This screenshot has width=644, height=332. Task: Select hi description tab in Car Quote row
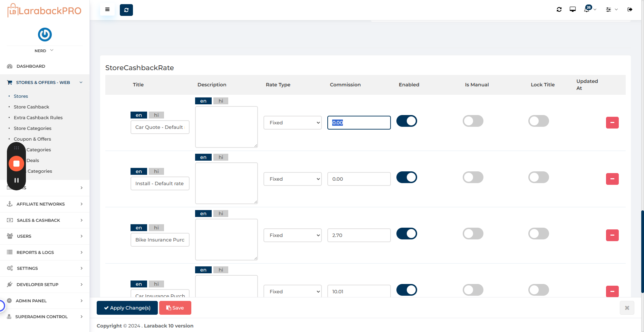[221, 101]
